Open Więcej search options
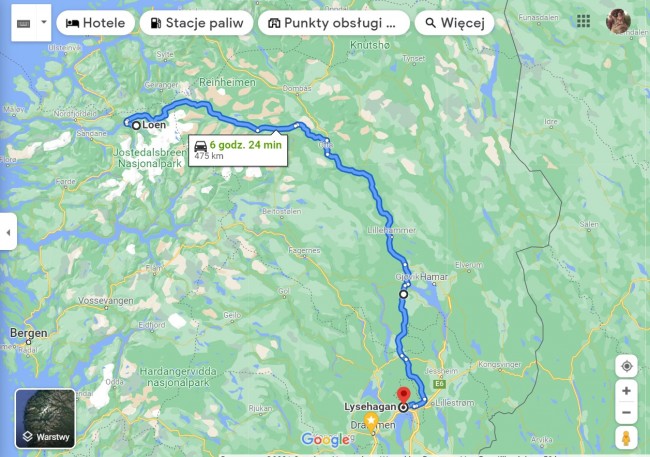The image size is (650, 457). tap(455, 23)
